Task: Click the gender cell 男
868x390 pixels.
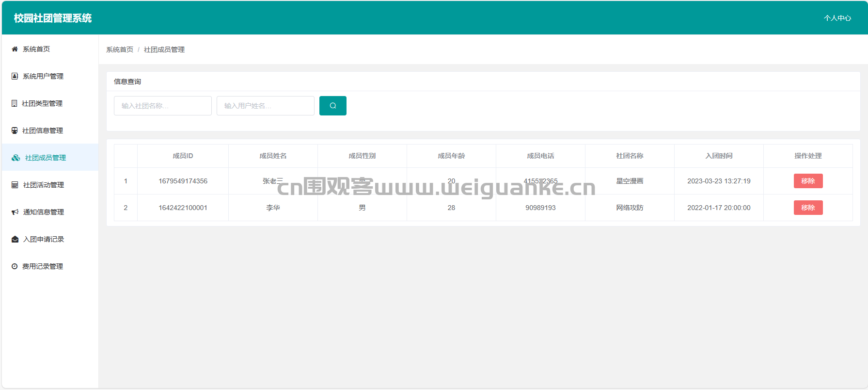Action: 362,208
